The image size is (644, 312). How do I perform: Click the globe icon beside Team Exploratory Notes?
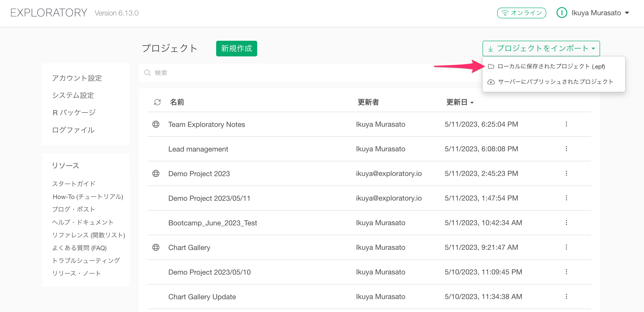(x=156, y=124)
